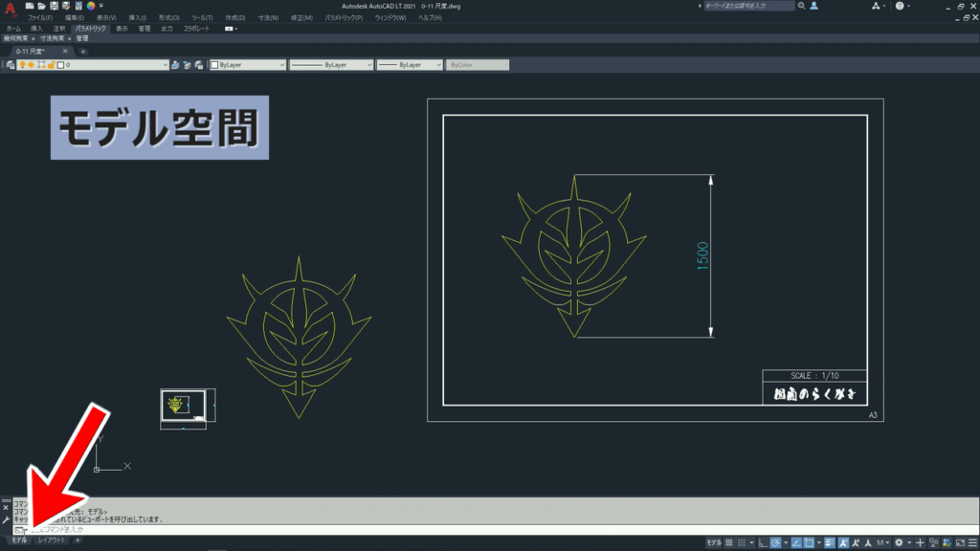Expand the ribbon minimize options button
The height and width of the screenshot is (551, 980).
pos(231,29)
